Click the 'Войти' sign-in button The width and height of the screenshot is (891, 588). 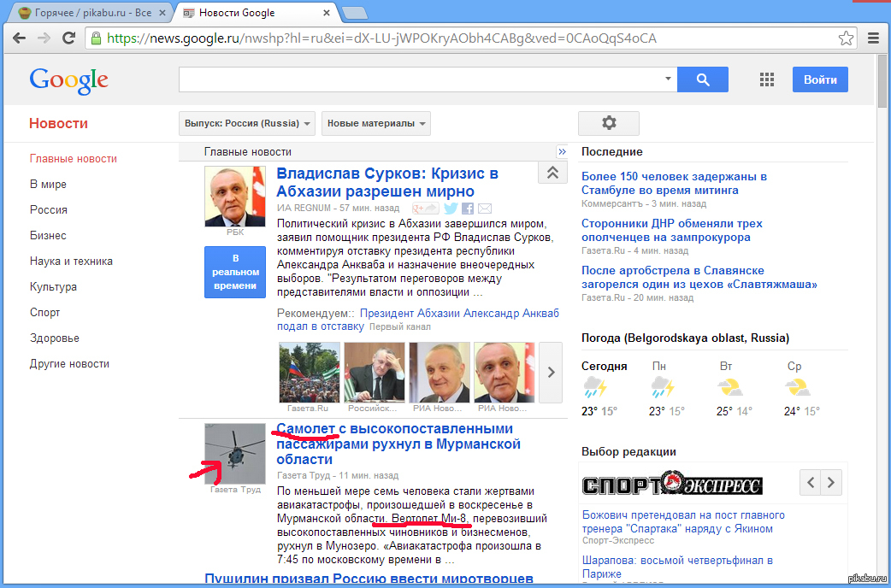pyautogui.click(x=820, y=79)
